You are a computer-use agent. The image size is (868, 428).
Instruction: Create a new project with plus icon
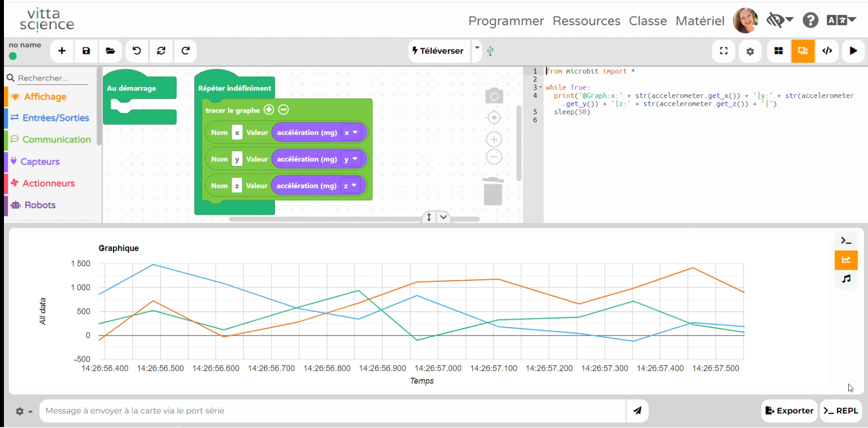[62, 51]
